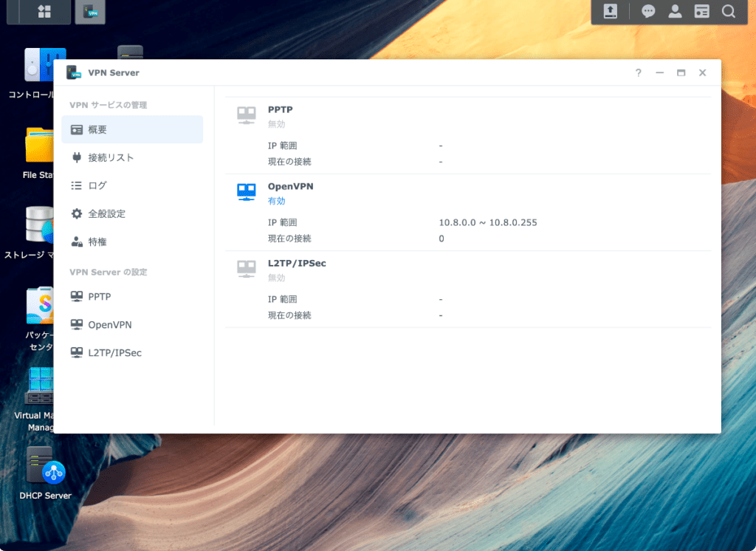This screenshot has height=551, width=756.
Task: Open the DSM main menu grid icon
Action: 44,12
